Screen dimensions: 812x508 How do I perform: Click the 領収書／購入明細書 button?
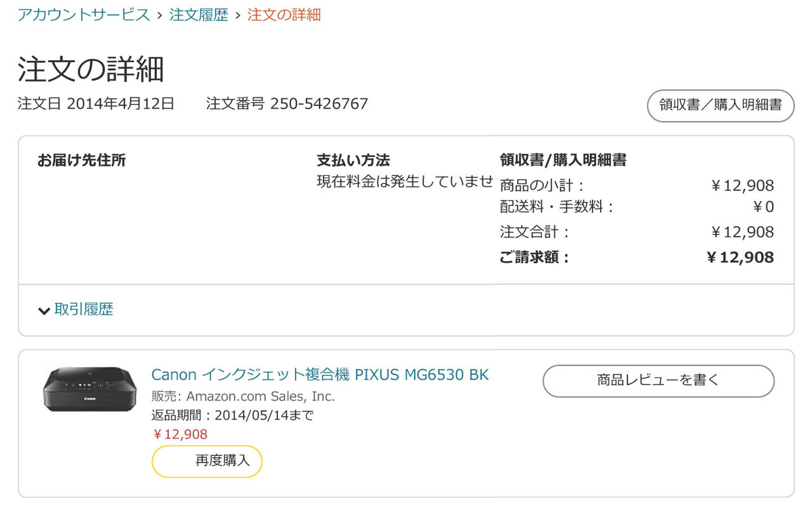[720, 106]
